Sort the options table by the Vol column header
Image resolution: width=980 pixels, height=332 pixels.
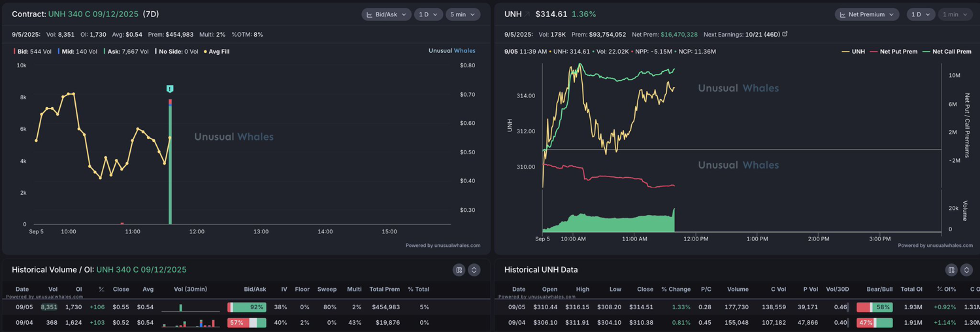pos(53,289)
